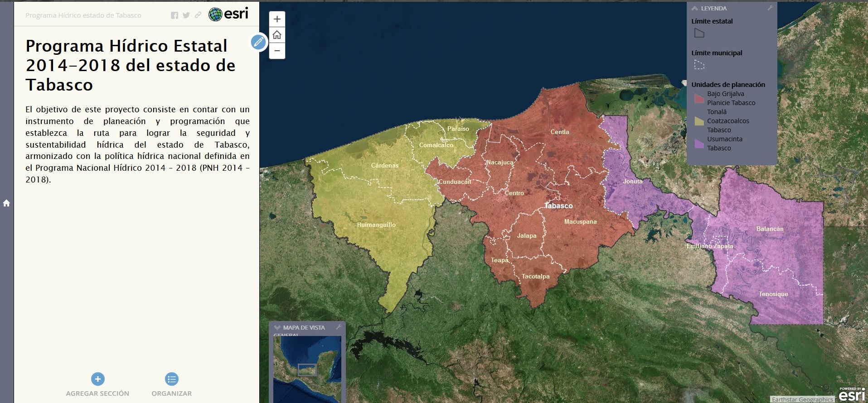Click the overview map thumbnail

[307, 369]
